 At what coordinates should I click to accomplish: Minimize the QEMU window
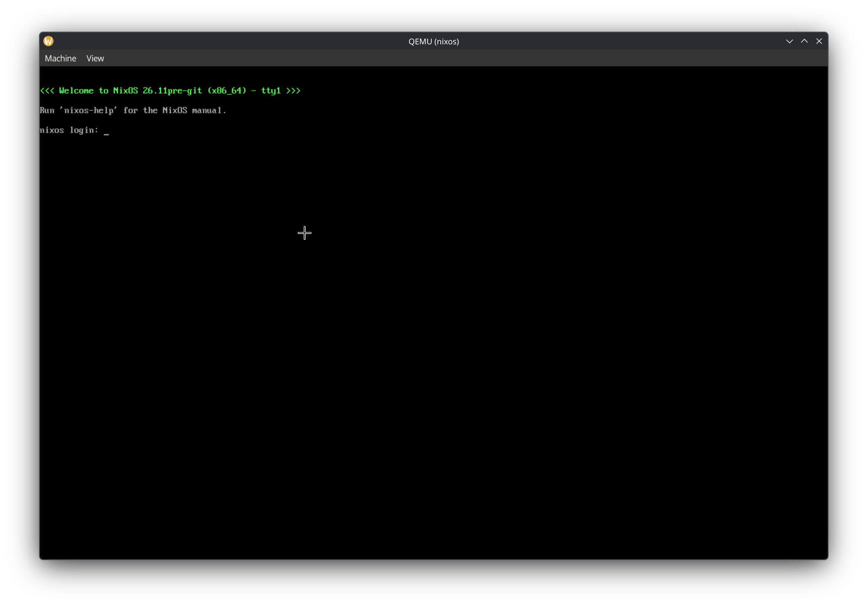pyautogui.click(x=789, y=41)
